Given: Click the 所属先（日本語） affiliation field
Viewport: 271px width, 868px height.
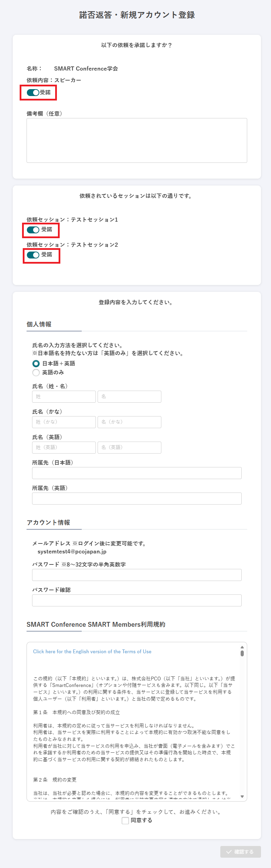Looking at the screenshot, I should point(137,473).
